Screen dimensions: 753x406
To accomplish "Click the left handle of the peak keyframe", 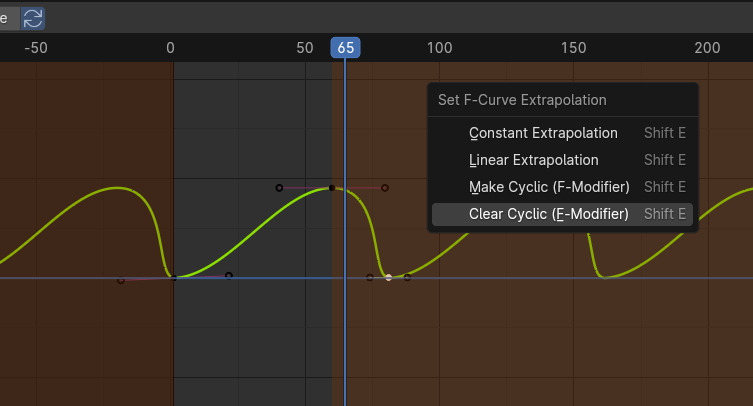I will pyautogui.click(x=279, y=188).
